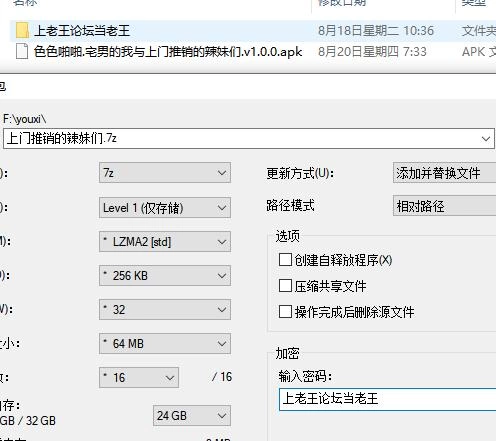The width and height of the screenshot is (496, 441).
Task: Open the 64 MB block size dropdown
Action: (165, 344)
